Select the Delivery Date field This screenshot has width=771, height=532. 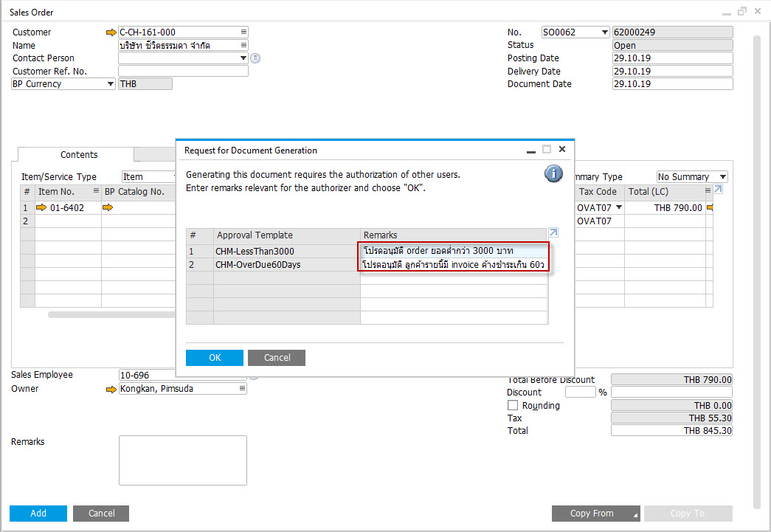(x=672, y=71)
